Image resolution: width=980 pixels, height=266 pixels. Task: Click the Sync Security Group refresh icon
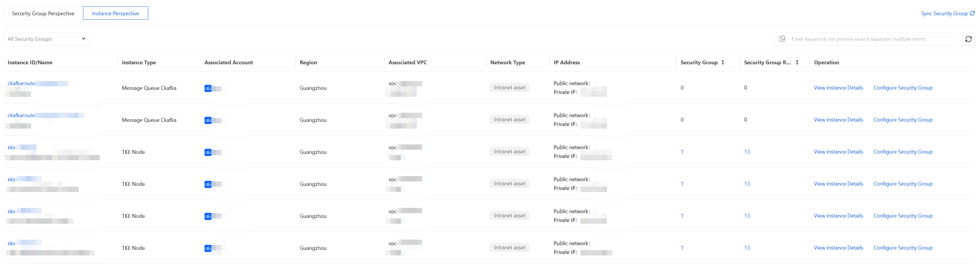tap(972, 13)
